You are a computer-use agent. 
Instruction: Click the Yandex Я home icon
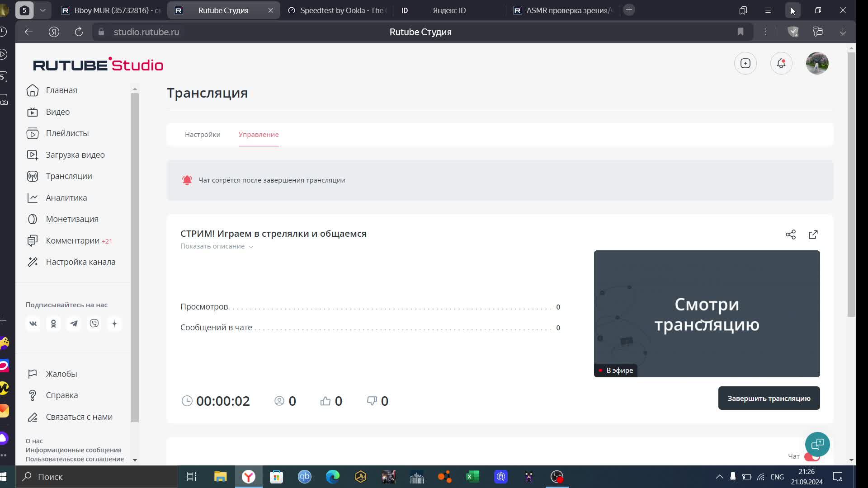click(x=54, y=32)
